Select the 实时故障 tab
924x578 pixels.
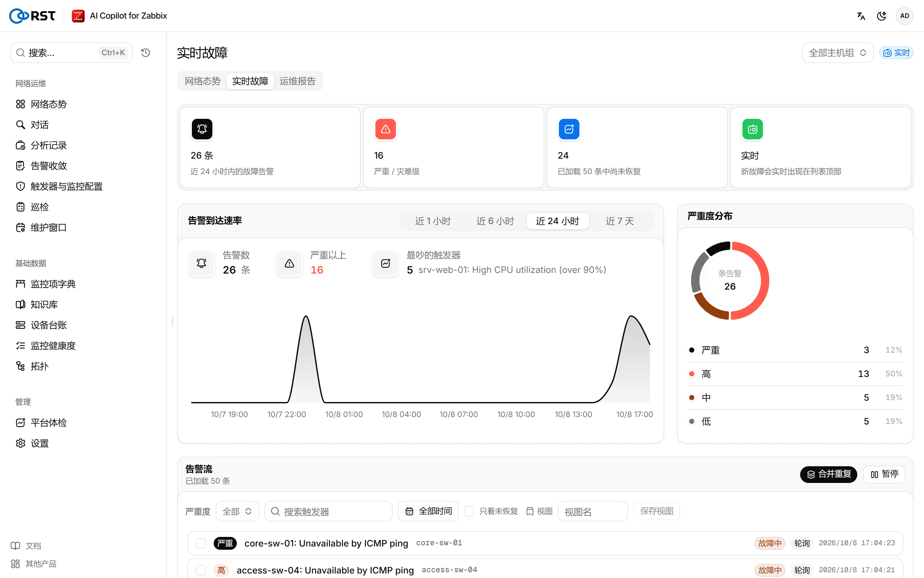tap(250, 81)
